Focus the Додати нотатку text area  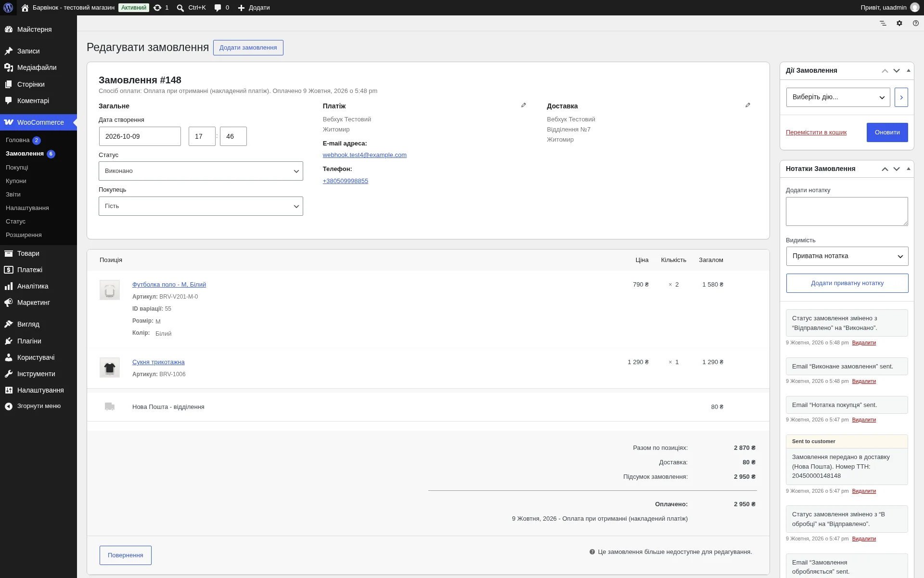coord(847,211)
